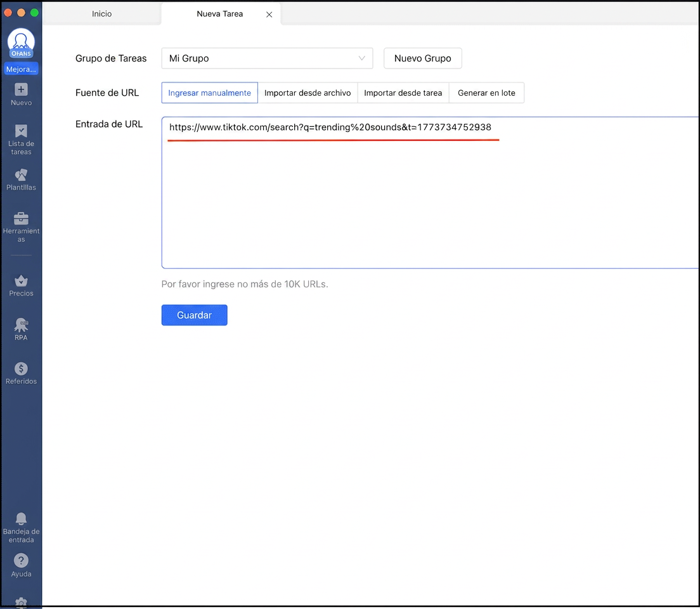Image resolution: width=700 pixels, height=609 pixels.
Task: Open Herramientas toolbox section
Action: 21,227
